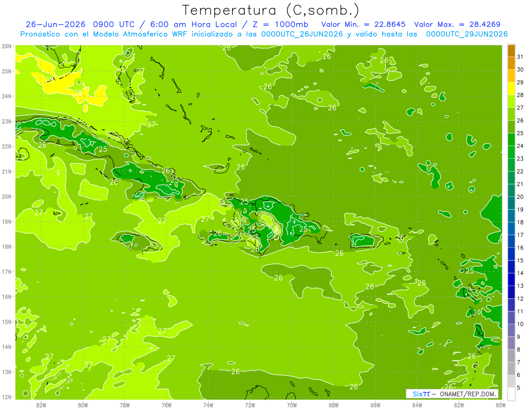This screenshot has width=532, height=411.
Task: Click the legend label '26' on color bar
Action: 520,121
